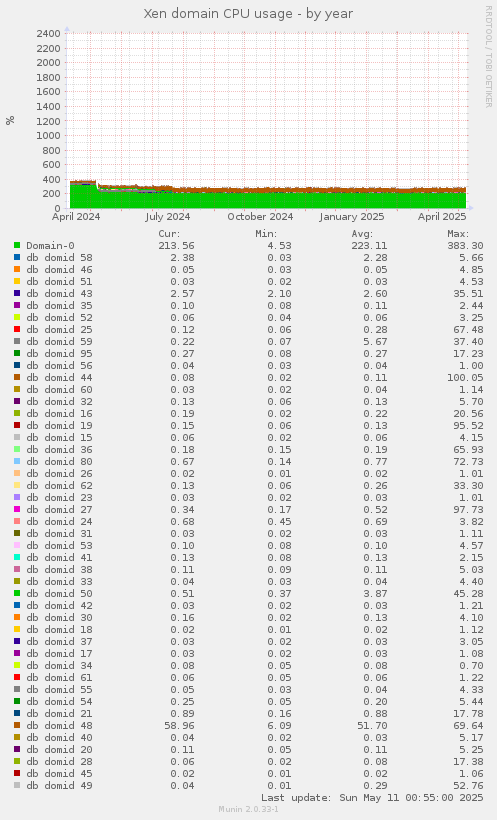497x820 pixels.
Task: Select the legend label "db domid 25"
Action: (59, 329)
